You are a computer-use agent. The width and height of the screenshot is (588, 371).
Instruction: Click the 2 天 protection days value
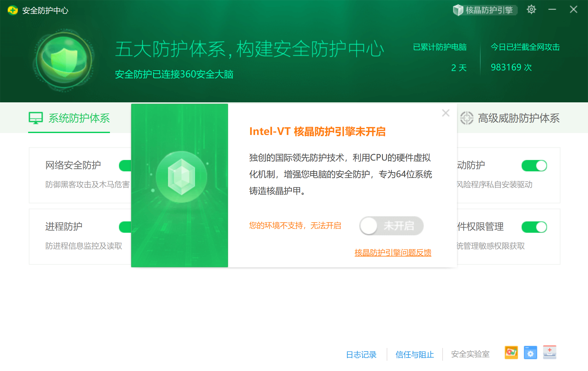(459, 67)
